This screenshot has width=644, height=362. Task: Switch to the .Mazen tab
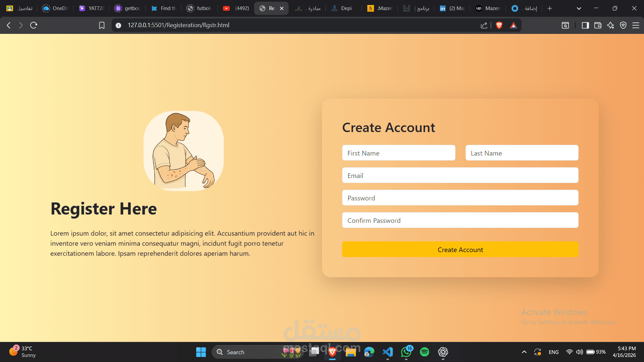click(x=380, y=8)
